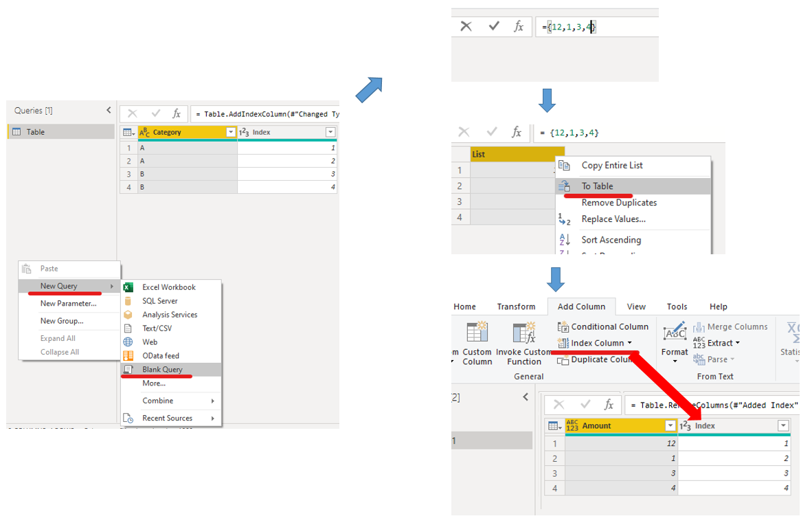The height and width of the screenshot is (525, 812).
Task: Click top formula bar list input field
Action: click(x=598, y=27)
